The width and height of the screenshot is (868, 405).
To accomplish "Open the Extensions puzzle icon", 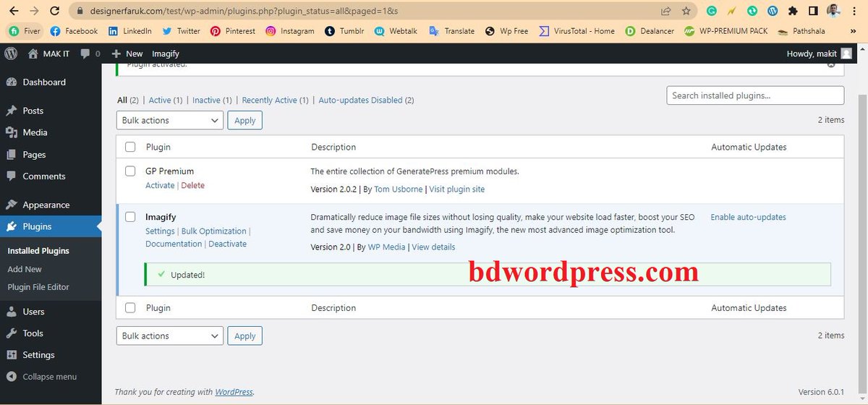I will click(793, 11).
